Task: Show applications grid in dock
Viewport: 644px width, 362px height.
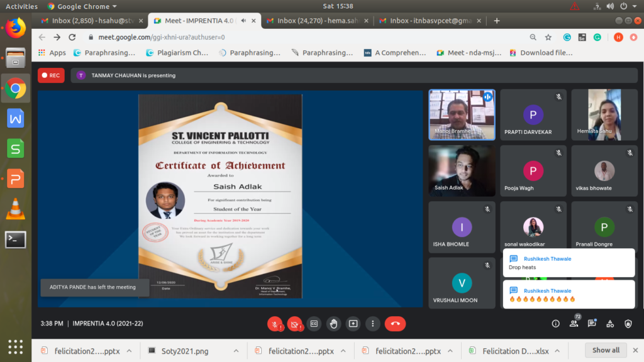Action: 16,347
